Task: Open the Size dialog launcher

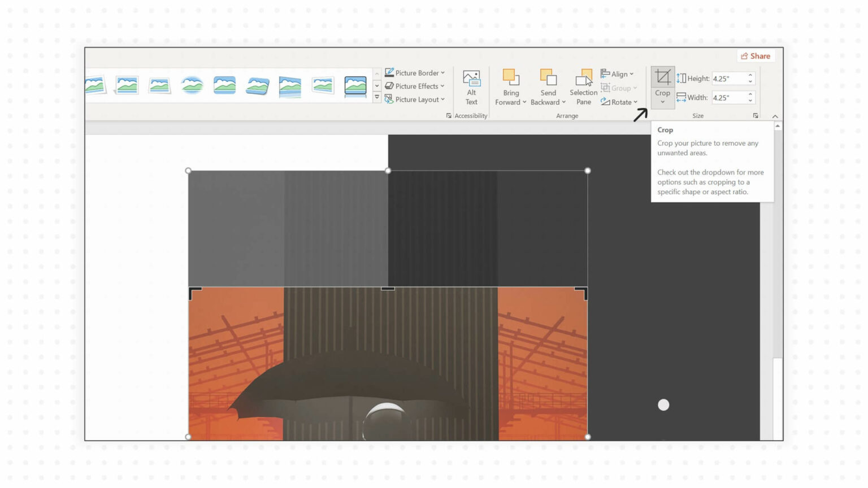Action: (756, 115)
